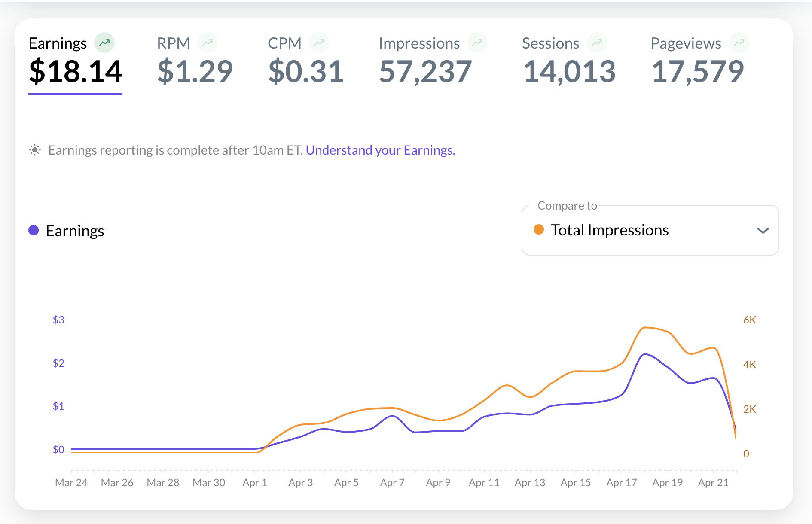Image resolution: width=812 pixels, height=524 pixels.
Task: Show the Impressions 57,237 metric
Action: coord(425,71)
